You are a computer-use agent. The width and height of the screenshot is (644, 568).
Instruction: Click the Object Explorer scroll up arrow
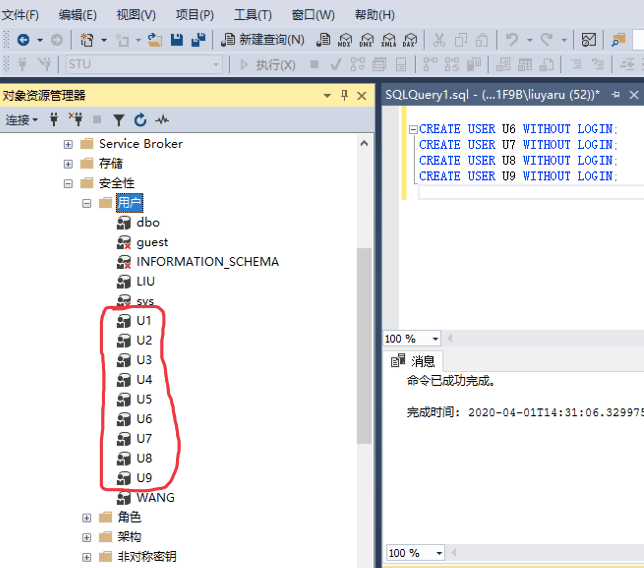click(364, 143)
